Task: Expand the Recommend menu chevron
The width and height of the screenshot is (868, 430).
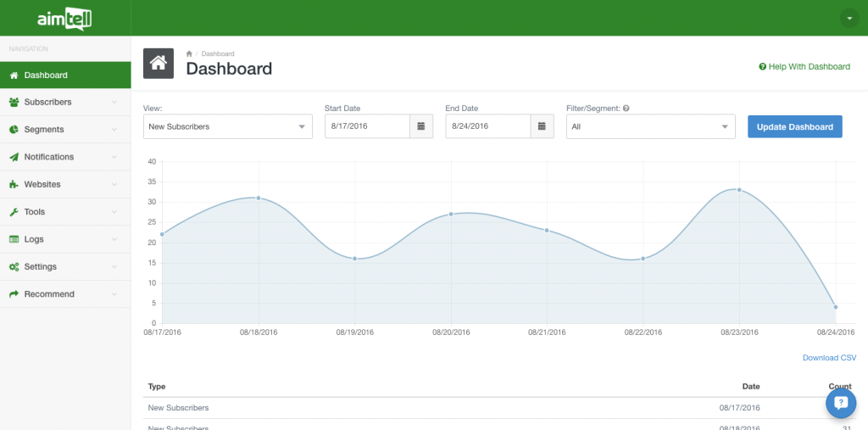Action: point(114,294)
